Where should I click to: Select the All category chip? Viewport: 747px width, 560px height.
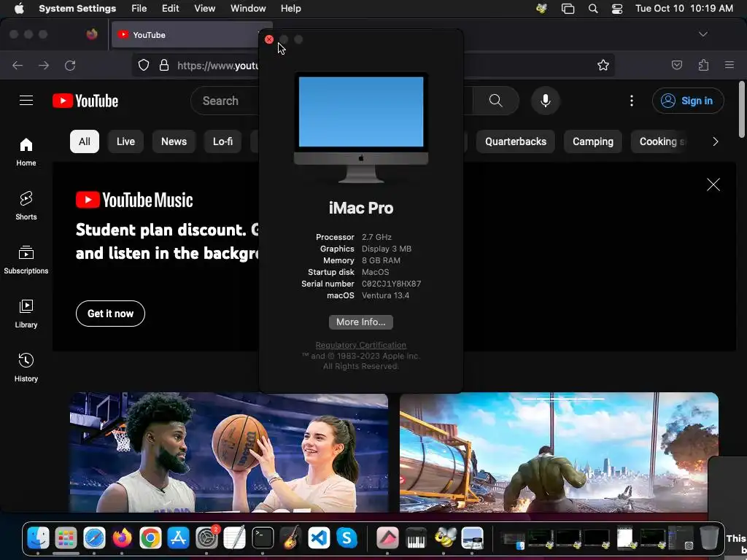pyautogui.click(x=85, y=141)
